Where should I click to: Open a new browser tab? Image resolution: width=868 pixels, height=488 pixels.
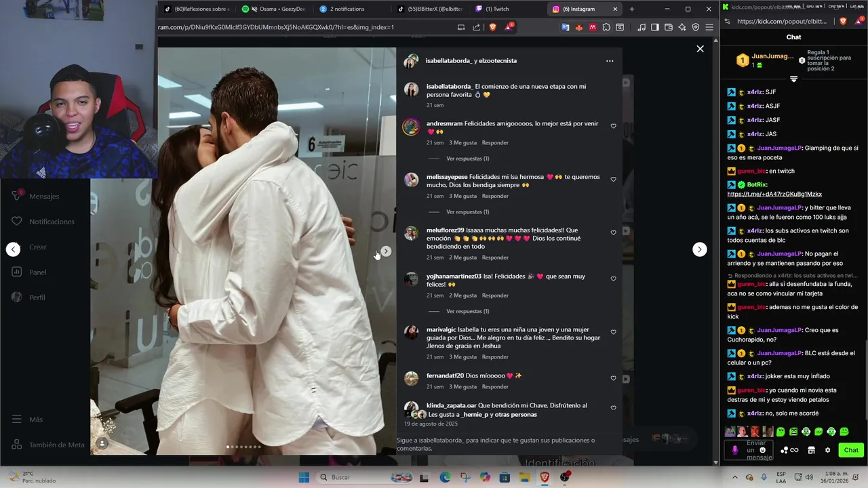[632, 9]
